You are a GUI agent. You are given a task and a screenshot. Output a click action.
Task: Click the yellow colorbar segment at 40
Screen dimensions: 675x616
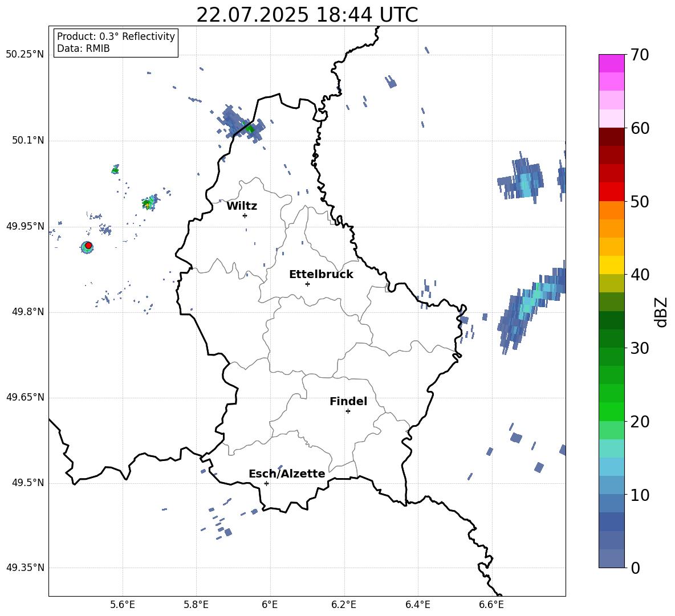click(611, 266)
